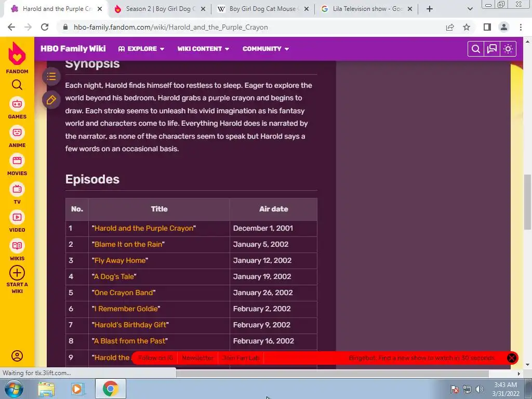Click the taskbar clock showing 3:43 AM
The height and width of the screenshot is (399, 532).
[506, 389]
